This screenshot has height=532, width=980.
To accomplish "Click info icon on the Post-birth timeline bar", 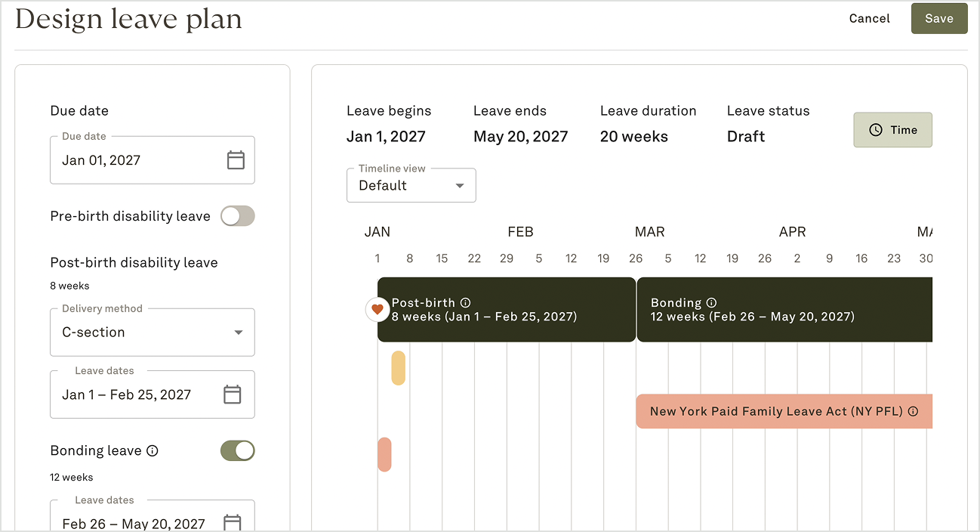I will tap(465, 303).
